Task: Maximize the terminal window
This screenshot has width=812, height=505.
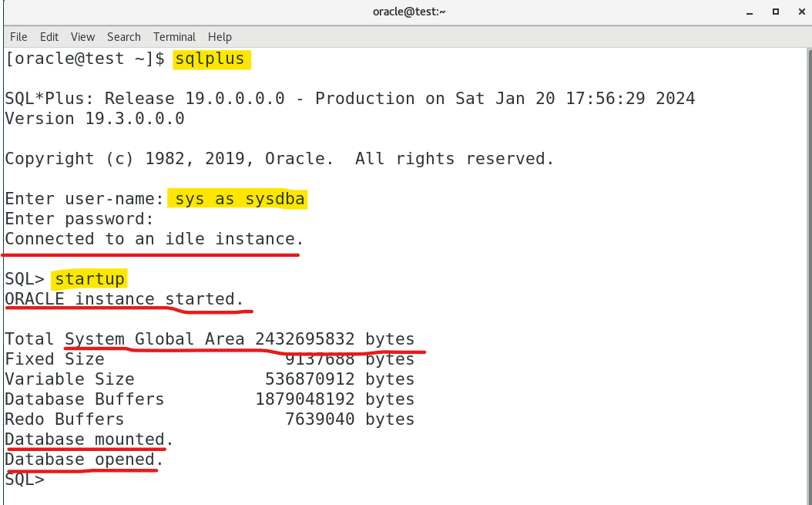Action: (775, 12)
